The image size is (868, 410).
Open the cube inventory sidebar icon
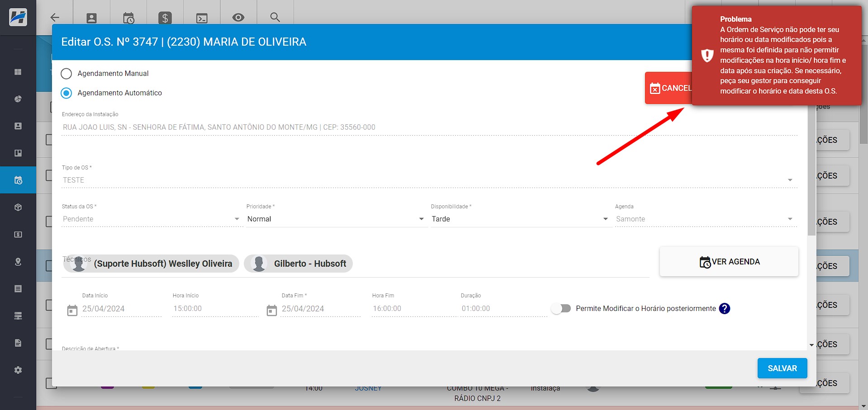(x=18, y=207)
